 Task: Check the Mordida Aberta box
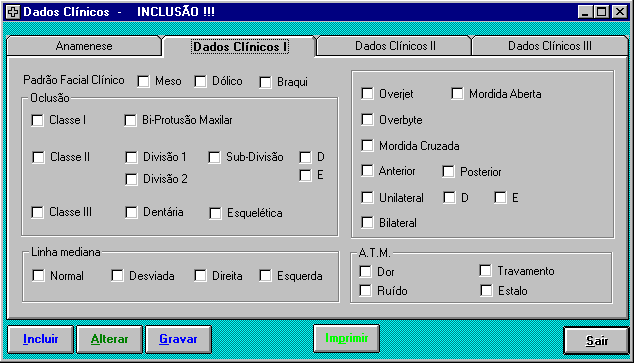(x=457, y=94)
